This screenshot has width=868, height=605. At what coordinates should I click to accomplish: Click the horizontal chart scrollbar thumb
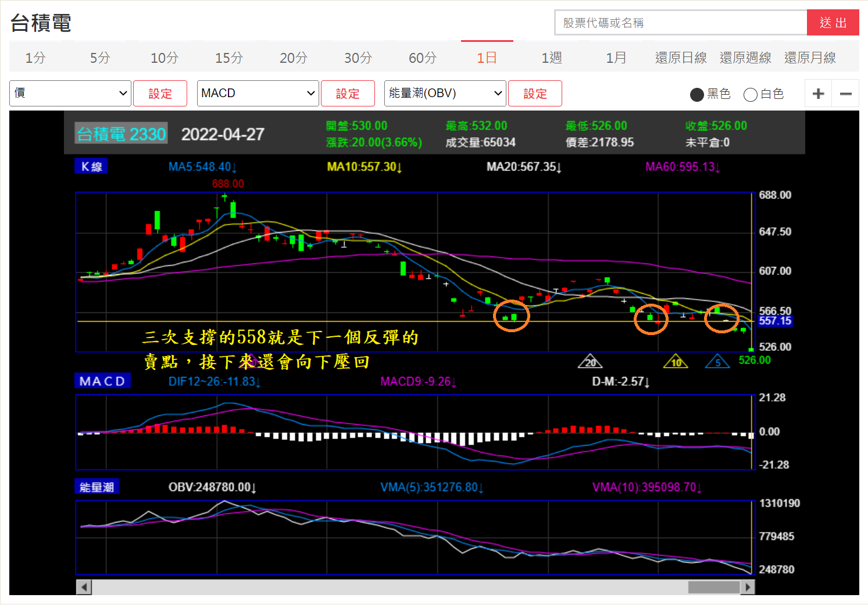[713, 587]
